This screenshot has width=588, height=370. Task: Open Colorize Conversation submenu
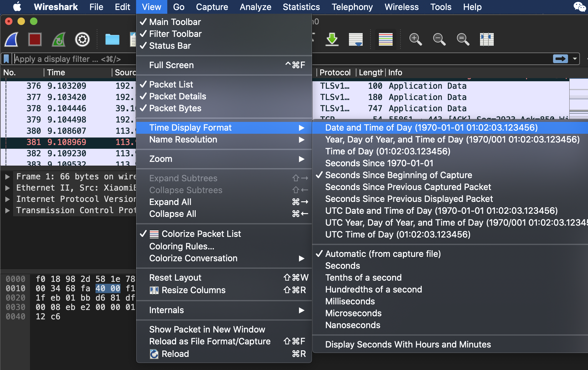point(224,258)
